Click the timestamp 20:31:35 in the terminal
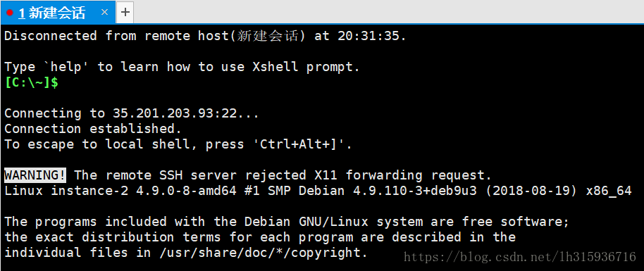 (369, 36)
